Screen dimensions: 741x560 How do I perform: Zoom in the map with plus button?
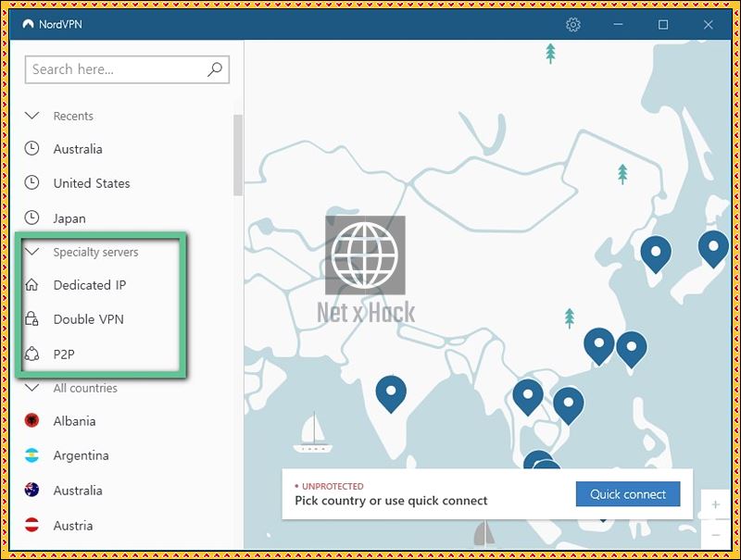pyautogui.click(x=715, y=504)
